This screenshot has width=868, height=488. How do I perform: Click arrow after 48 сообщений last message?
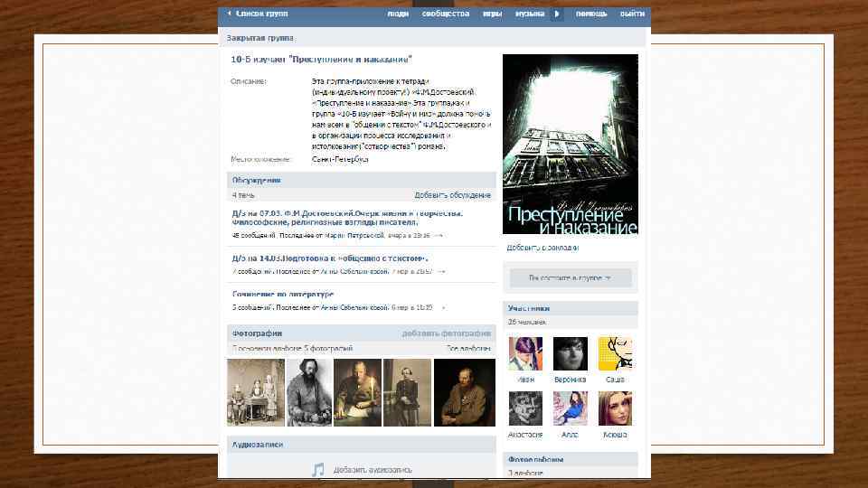[439, 236]
